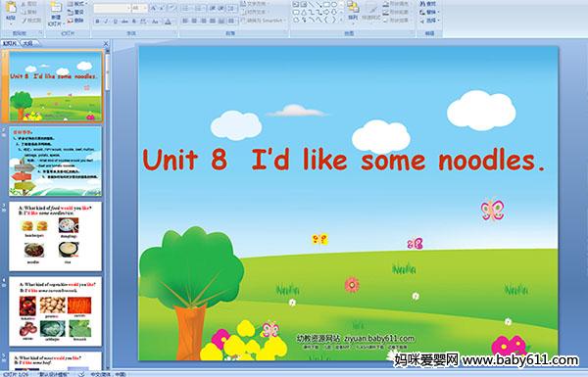Click the Reset slide command
The image size is (588, 377).
pos(75,12)
